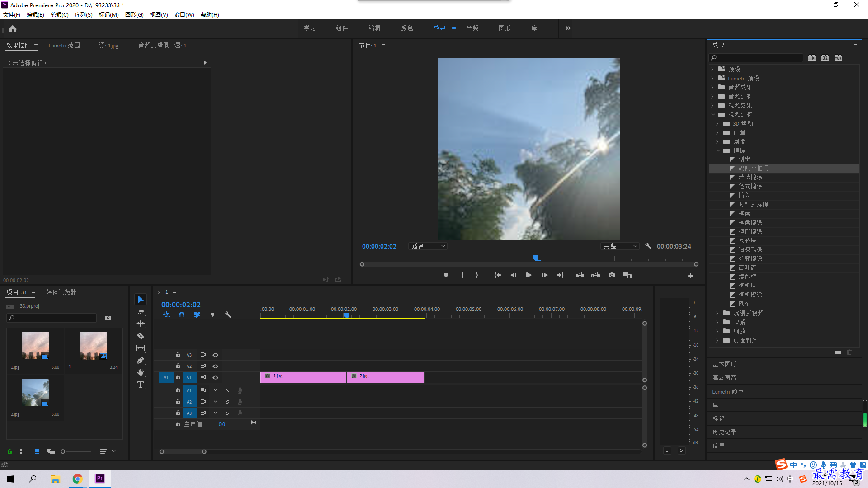The height and width of the screenshot is (488, 868).
Task: Step forward one frame
Action: (x=545, y=275)
